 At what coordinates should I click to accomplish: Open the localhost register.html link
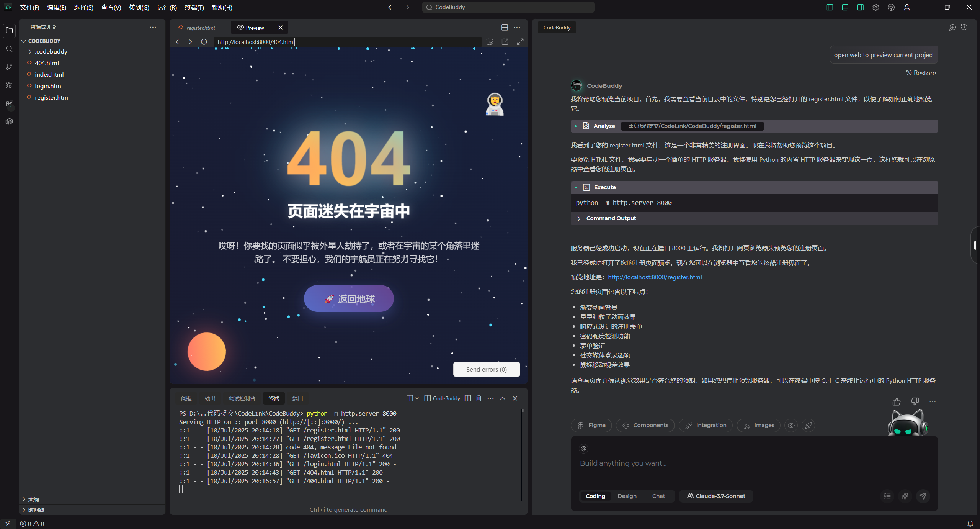coord(655,277)
